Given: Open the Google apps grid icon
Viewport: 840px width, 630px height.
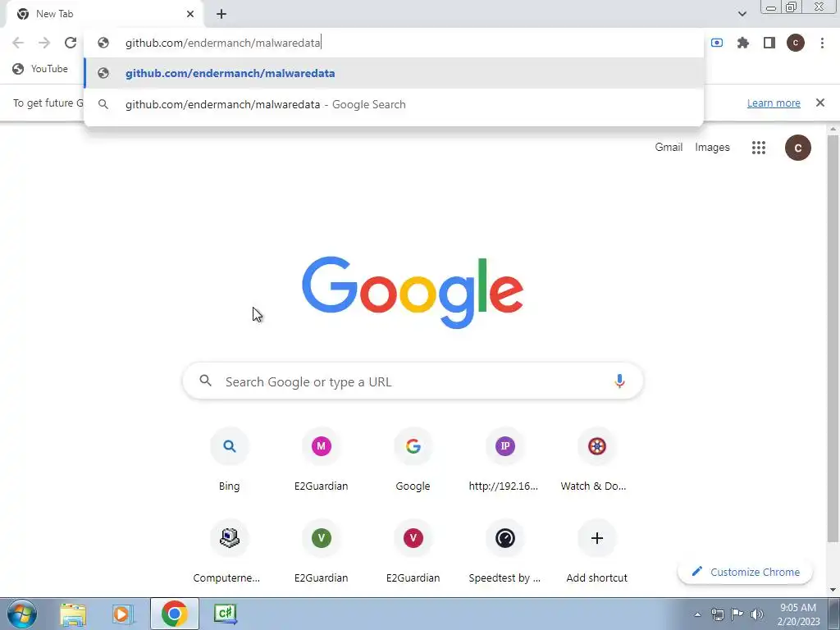Looking at the screenshot, I should (x=758, y=148).
